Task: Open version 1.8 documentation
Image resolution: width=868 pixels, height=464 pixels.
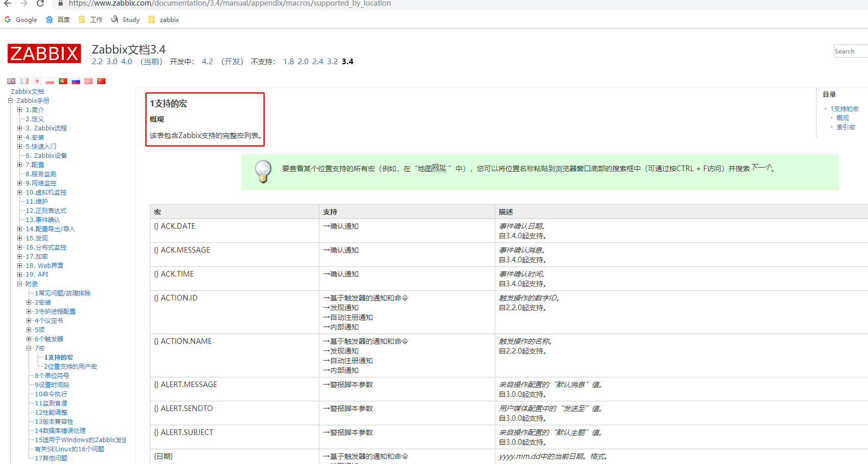Action: tap(289, 62)
